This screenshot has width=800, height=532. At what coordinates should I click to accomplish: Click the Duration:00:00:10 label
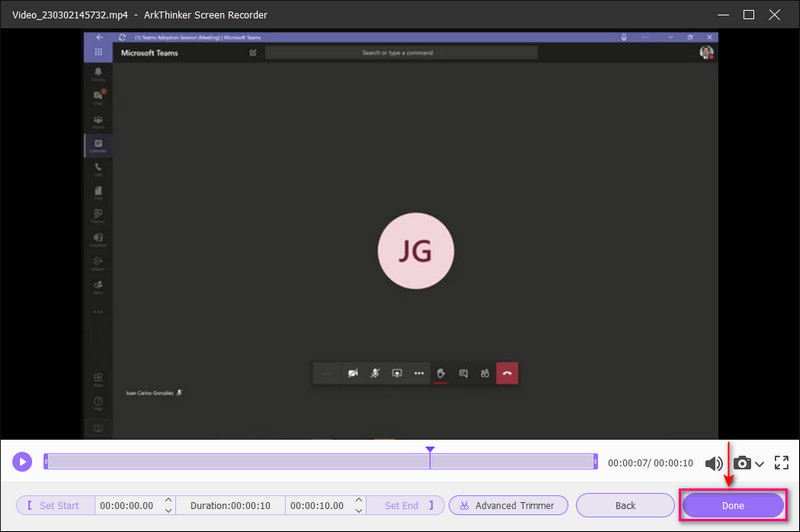click(x=230, y=505)
